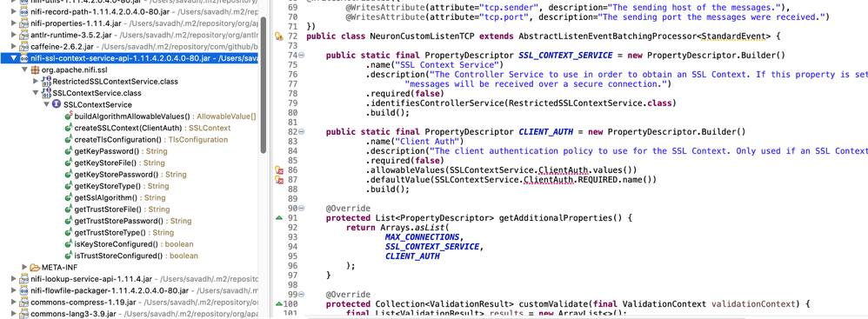868x319 pixels.
Task: Collapse SSLContextService.class node
Action: [36, 93]
